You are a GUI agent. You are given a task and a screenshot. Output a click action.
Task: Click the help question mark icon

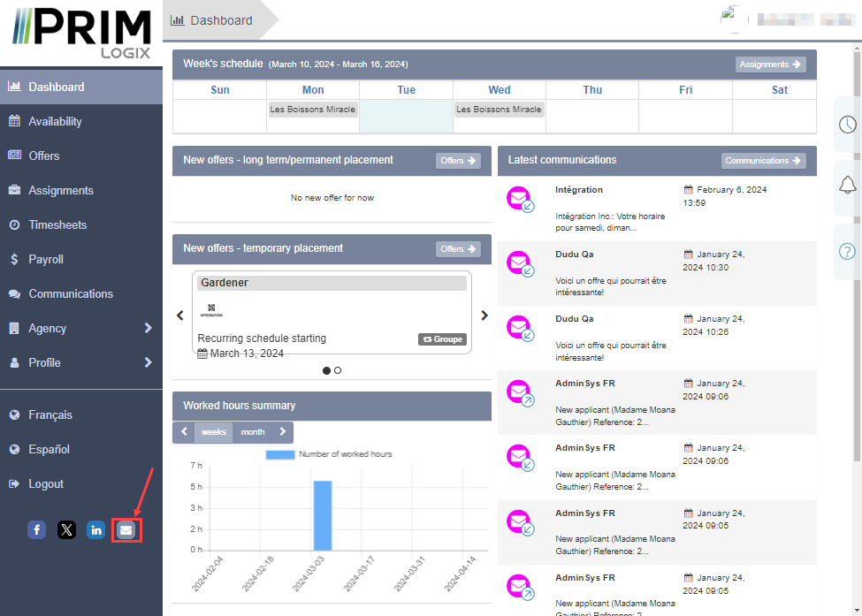point(847,251)
